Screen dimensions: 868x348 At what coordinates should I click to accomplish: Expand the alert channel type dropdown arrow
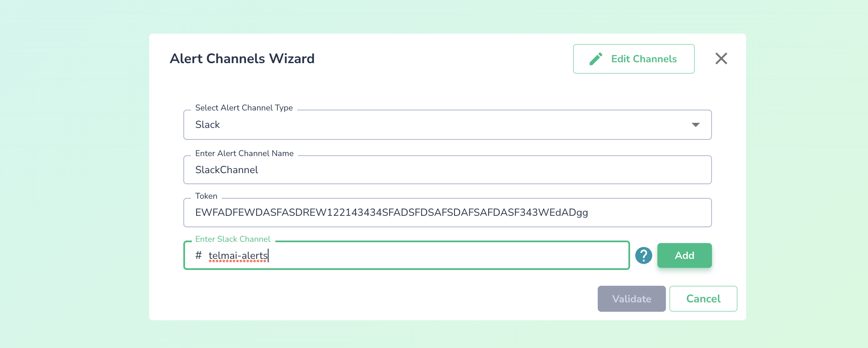[x=695, y=125]
